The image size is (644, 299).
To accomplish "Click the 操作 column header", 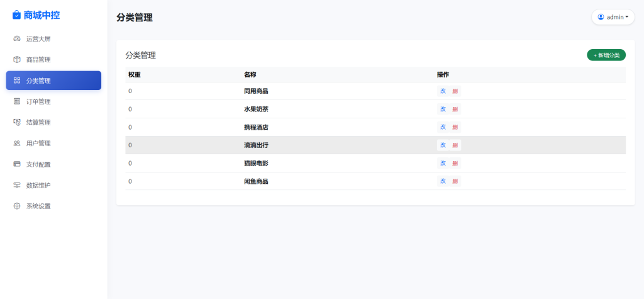I will click(x=443, y=74).
